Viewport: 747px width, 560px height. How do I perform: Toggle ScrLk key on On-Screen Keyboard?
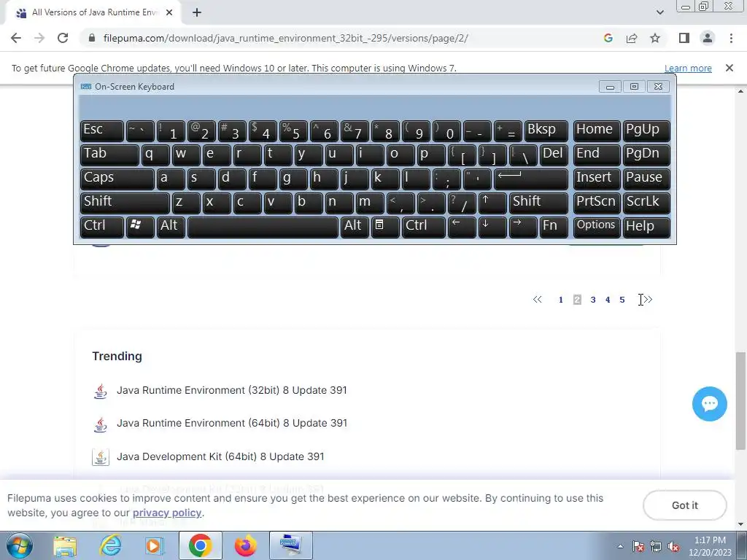click(x=646, y=203)
